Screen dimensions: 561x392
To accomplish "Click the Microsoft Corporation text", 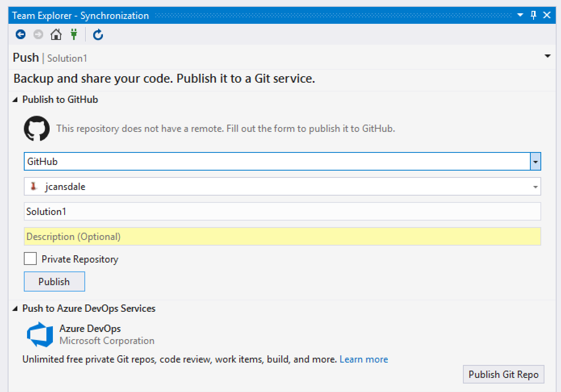I will point(107,341).
